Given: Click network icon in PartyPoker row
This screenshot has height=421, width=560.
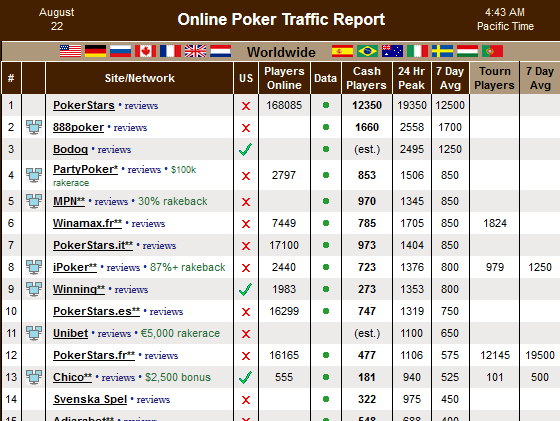Looking at the screenshot, I should (x=34, y=175).
